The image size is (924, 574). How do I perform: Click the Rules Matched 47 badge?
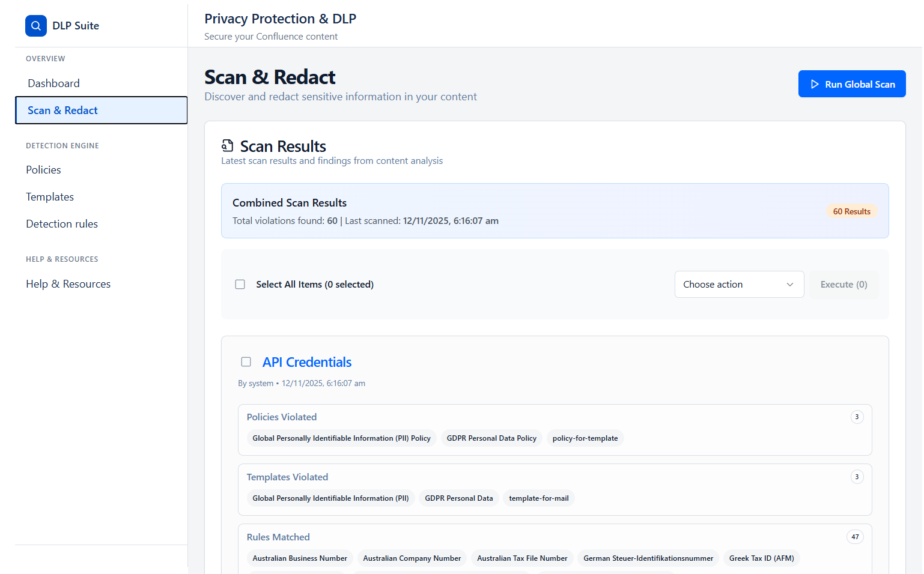(855, 536)
